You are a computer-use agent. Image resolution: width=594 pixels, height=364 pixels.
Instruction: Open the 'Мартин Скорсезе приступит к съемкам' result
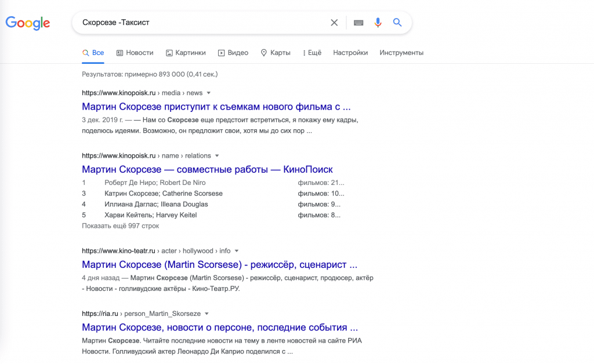[x=216, y=107]
